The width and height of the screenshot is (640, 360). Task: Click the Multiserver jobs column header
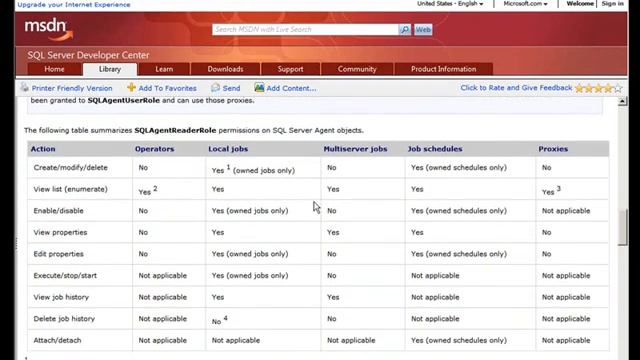tap(355, 149)
